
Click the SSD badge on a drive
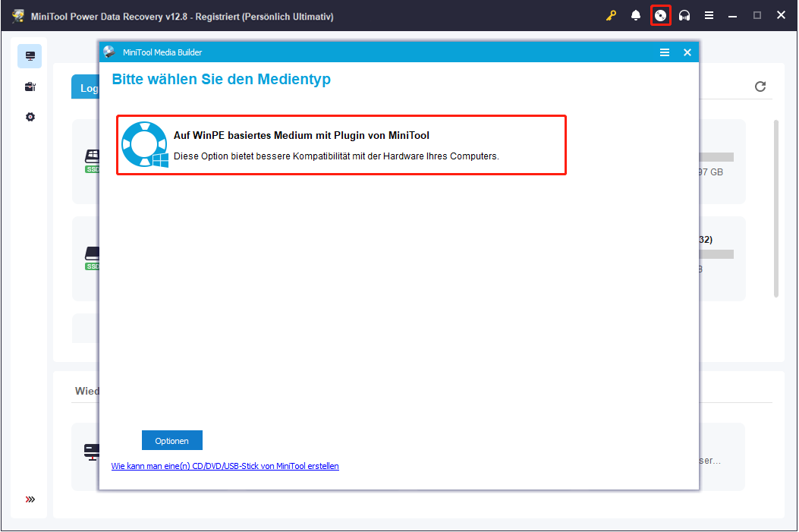[x=92, y=168]
